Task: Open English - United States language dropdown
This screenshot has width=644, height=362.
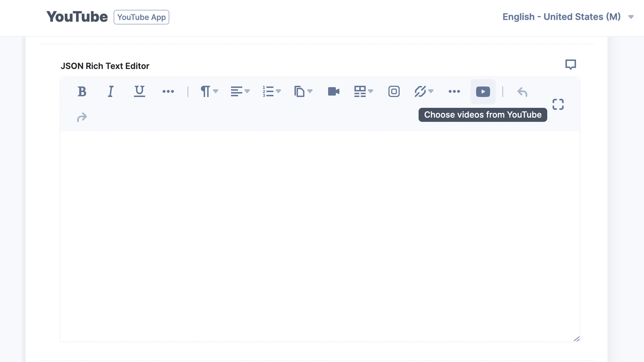Action: tap(568, 17)
